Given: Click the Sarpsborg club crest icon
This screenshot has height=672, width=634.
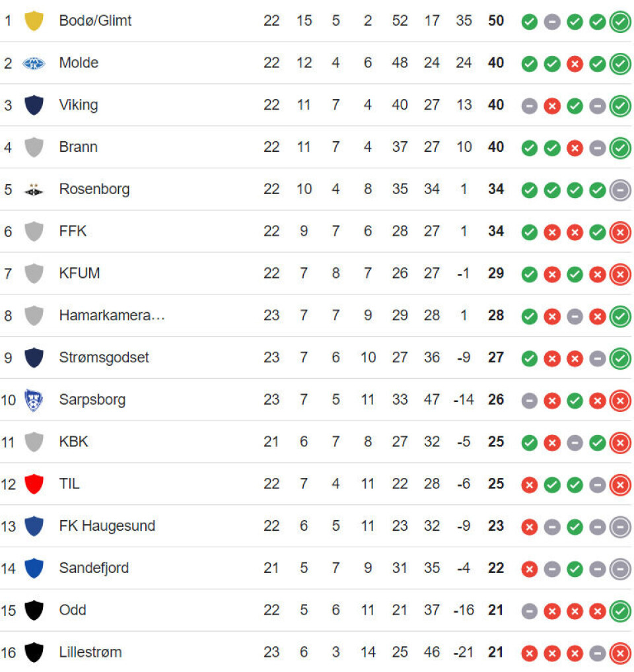Looking at the screenshot, I should [34, 400].
